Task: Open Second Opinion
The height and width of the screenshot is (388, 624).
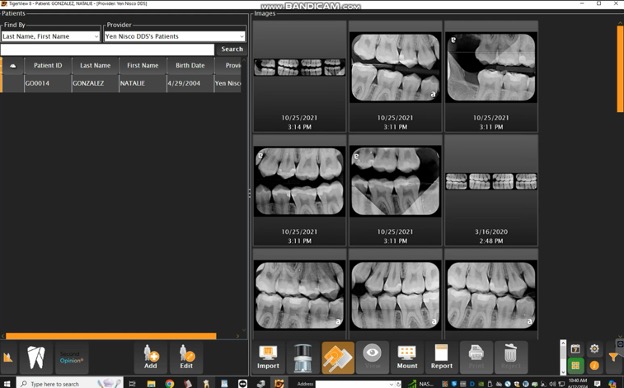Action: (x=72, y=357)
